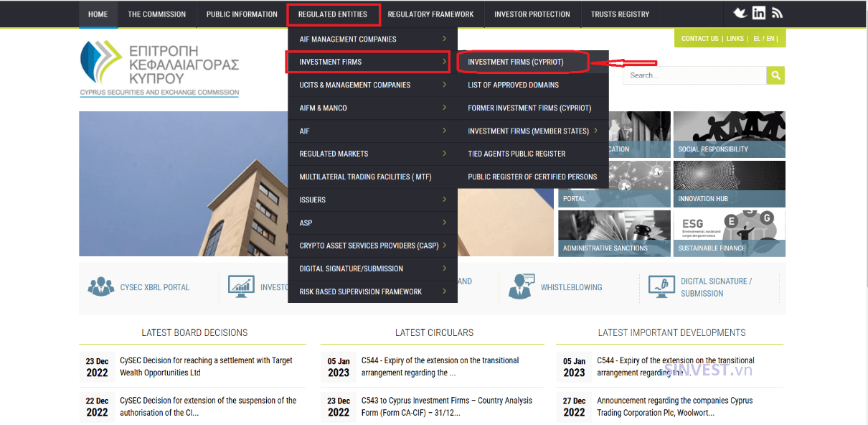Click the Links link in top bar

[735, 39]
